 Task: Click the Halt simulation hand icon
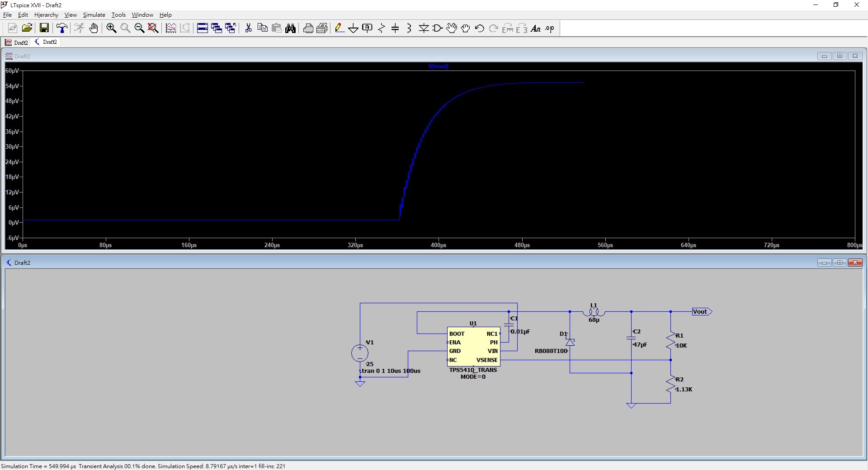click(x=94, y=28)
